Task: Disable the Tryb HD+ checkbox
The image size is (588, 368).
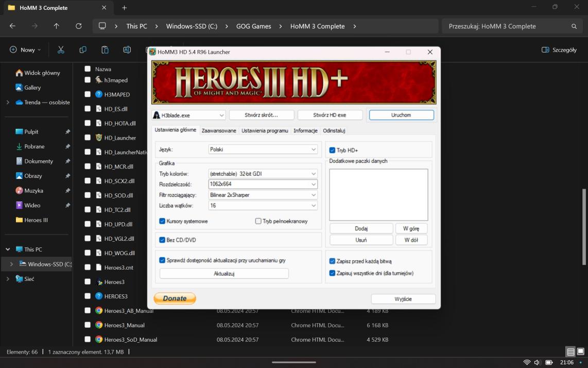Action: click(333, 150)
